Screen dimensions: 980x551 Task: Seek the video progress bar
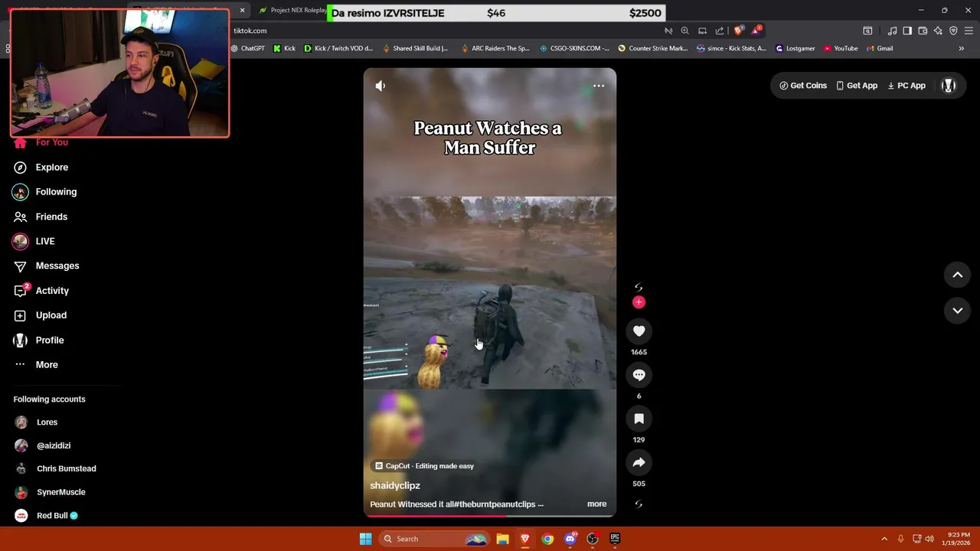click(x=490, y=516)
